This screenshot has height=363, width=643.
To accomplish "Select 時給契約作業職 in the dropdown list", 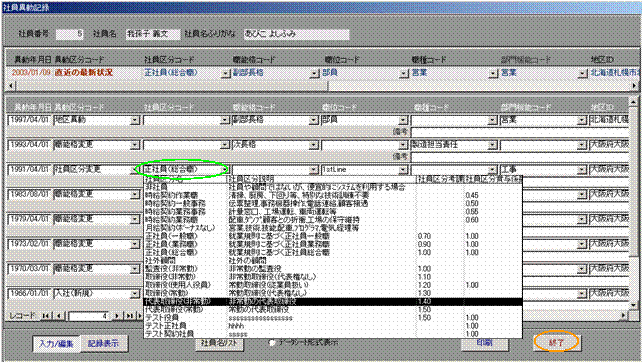I will (x=333, y=195).
